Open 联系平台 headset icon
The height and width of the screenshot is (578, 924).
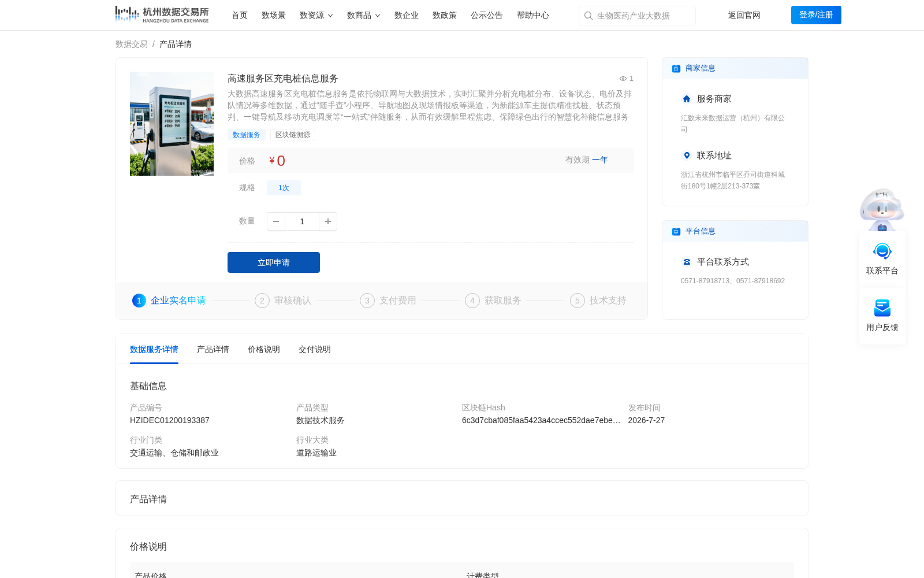(882, 251)
